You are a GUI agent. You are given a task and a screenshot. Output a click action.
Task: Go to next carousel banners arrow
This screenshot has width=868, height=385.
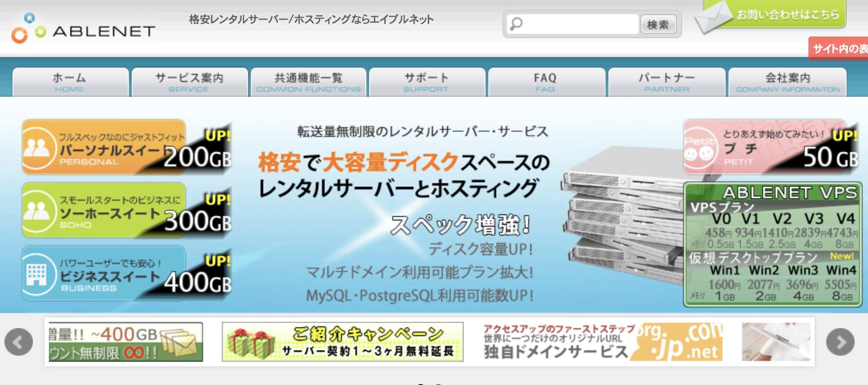pos(840,342)
